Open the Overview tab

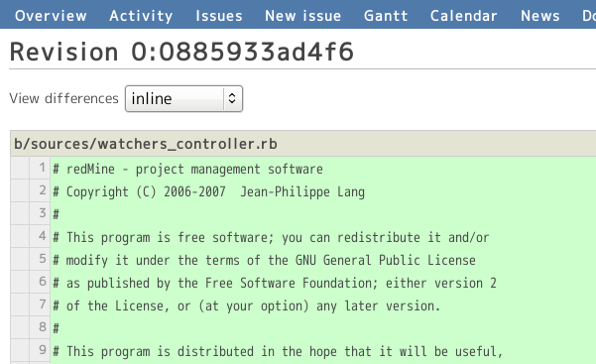51,16
